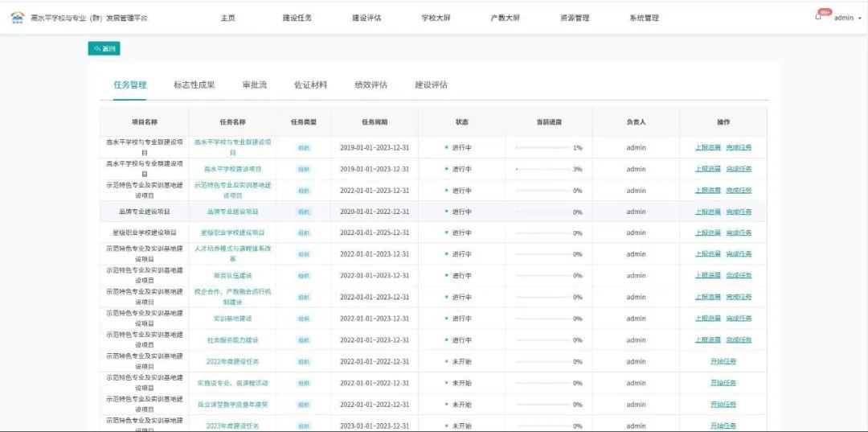Switch to the 佐证材料 tab
Screen dimensions: 868x432
(x=310, y=84)
